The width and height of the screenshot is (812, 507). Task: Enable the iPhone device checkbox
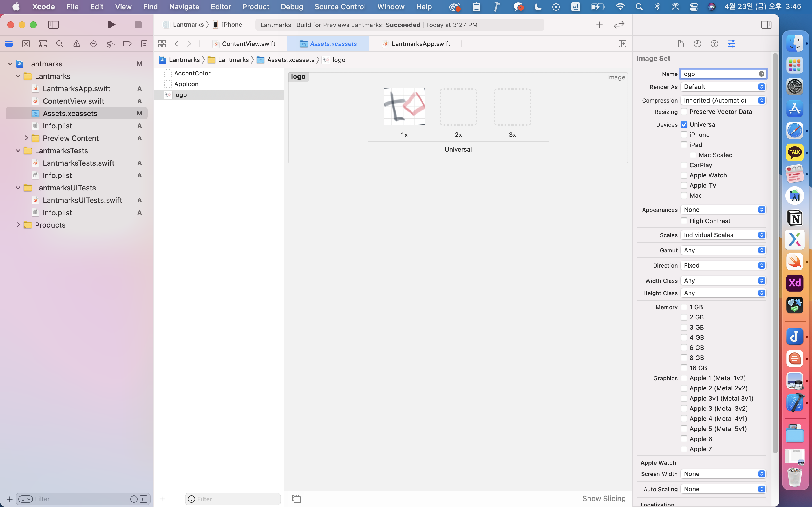(x=684, y=135)
